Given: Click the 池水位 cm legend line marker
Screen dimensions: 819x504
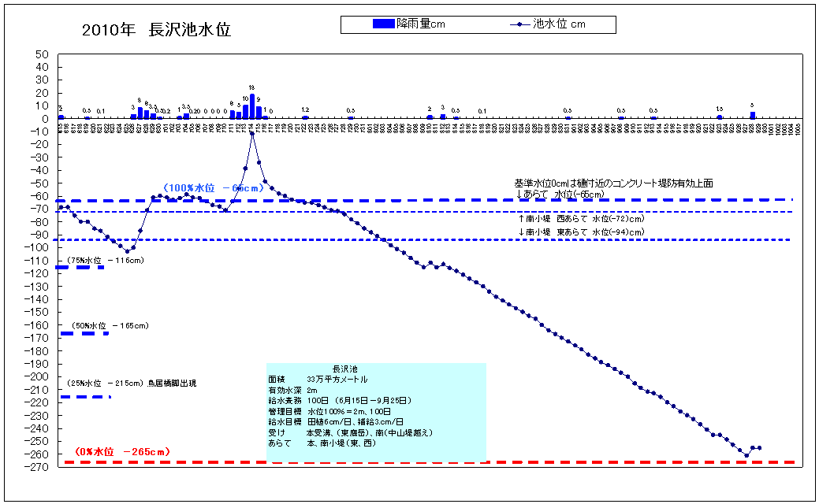Looking at the screenshot, I should tap(517, 24).
